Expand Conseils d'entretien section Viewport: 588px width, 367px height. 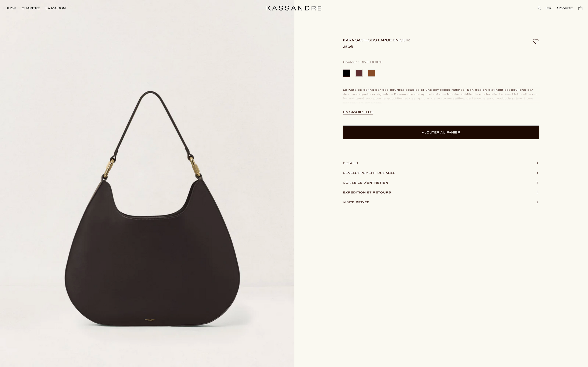pos(441,183)
